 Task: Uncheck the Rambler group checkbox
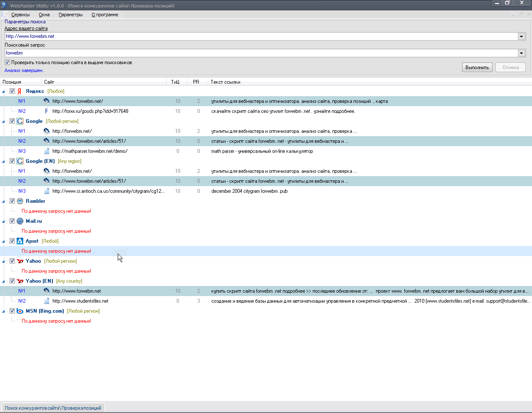point(12,201)
